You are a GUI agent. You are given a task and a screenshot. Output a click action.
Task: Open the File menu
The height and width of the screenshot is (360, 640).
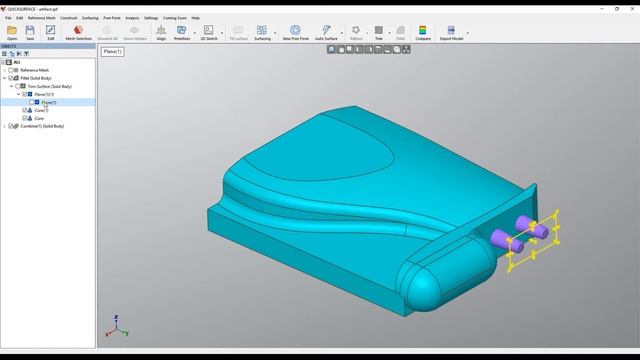tap(8, 18)
